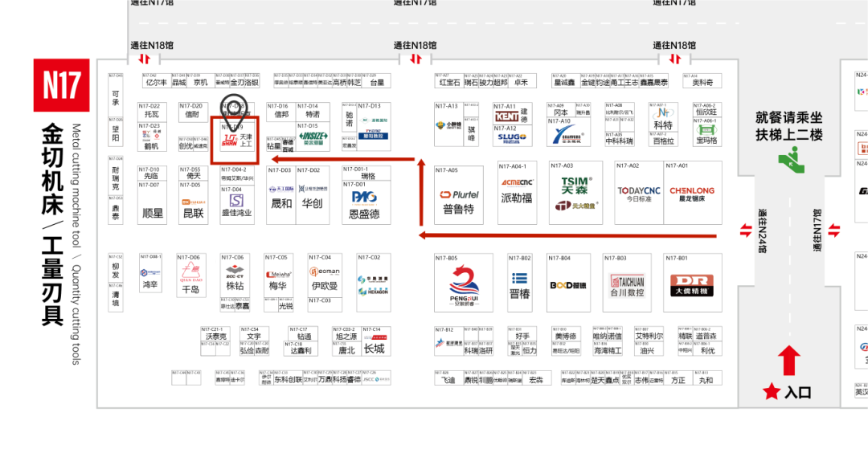Click the 托瓦 booth label N17-D22
Screen dimensions: 868x449
pos(152,115)
